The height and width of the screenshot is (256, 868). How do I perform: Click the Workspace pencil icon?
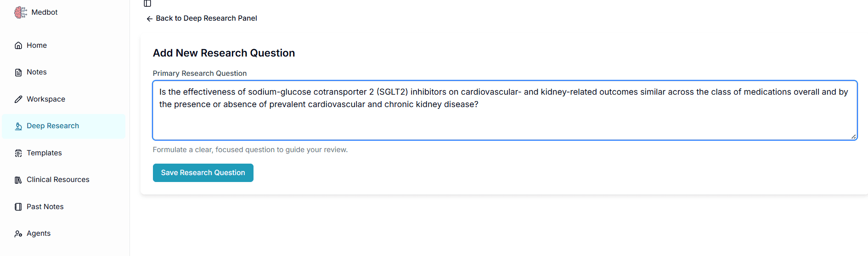tap(18, 99)
